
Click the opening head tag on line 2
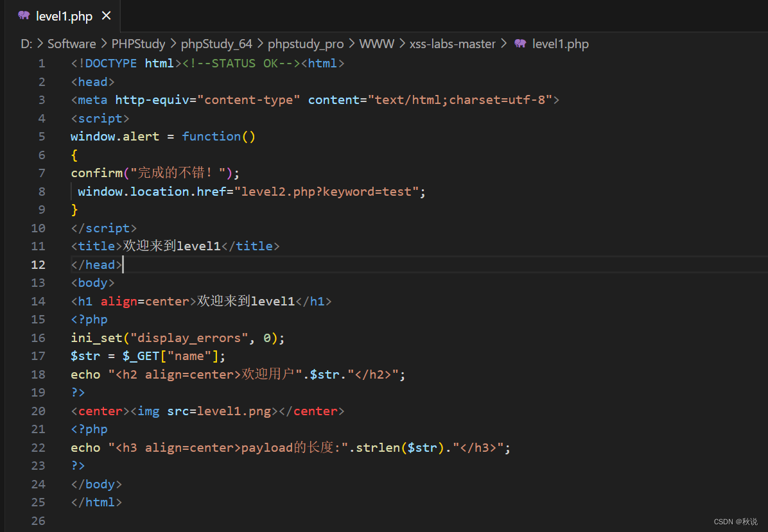[92, 82]
